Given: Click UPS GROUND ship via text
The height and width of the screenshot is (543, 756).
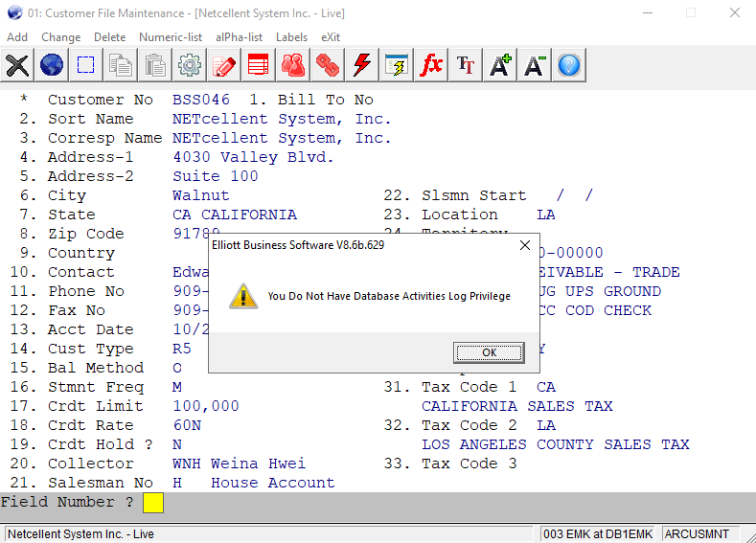Looking at the screenshot, I should [x=613, y=291].
